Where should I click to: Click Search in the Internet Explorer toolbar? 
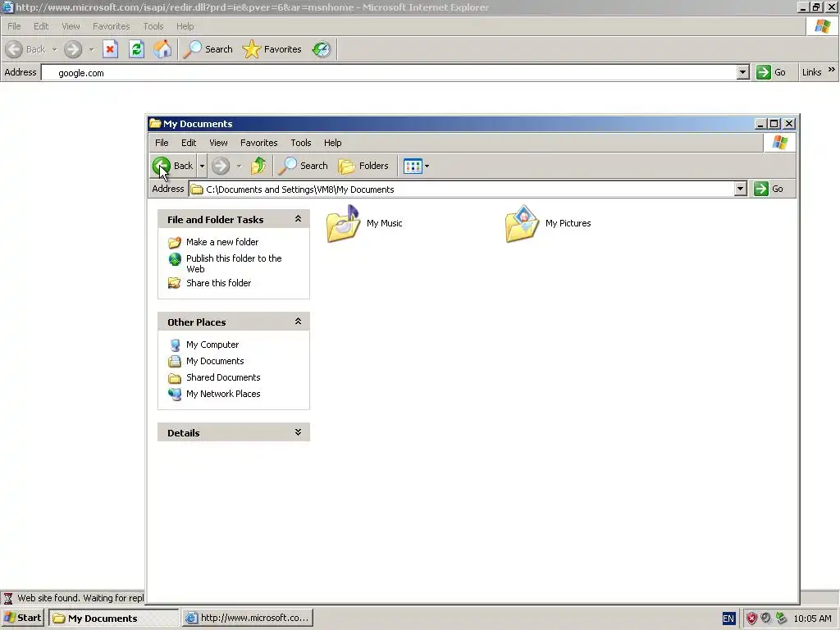click(x=208, y=49)
